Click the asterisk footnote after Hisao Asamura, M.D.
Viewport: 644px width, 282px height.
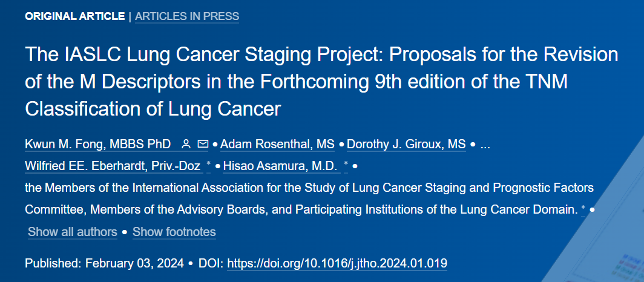[x=346, y=165]
